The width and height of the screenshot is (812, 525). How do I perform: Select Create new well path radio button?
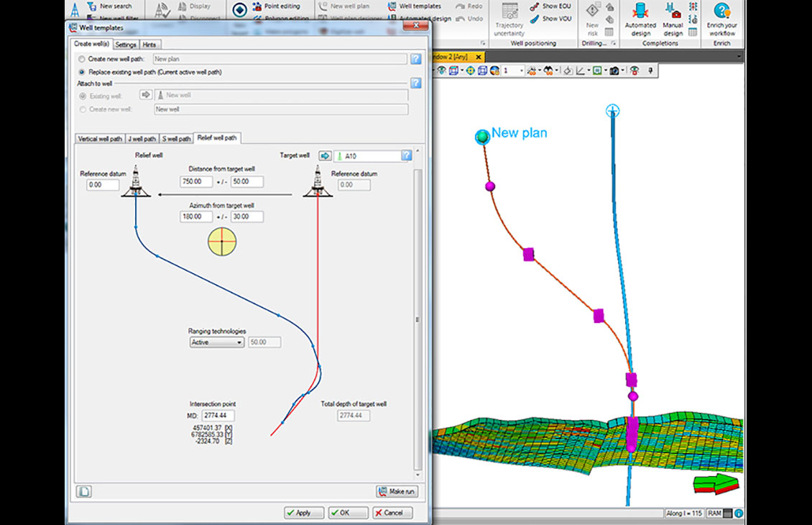click(82, 59)
